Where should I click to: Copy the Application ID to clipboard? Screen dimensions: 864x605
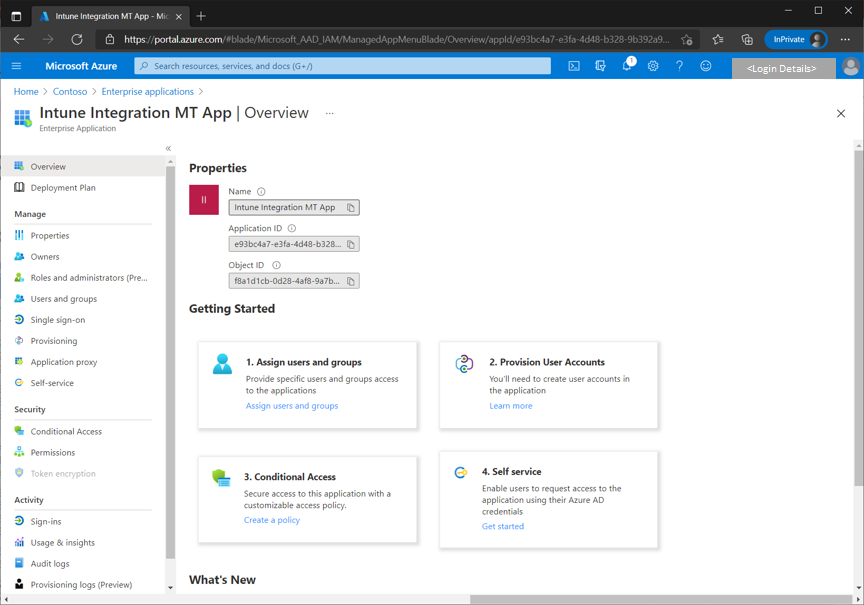[350, 244]
